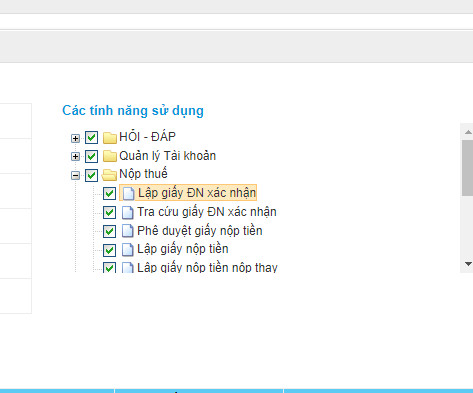The width and height of the screenshot is (473, 393).
Task: Click the HỎI - ĐÁP folder icon
Action: click(x=110, y=137)
